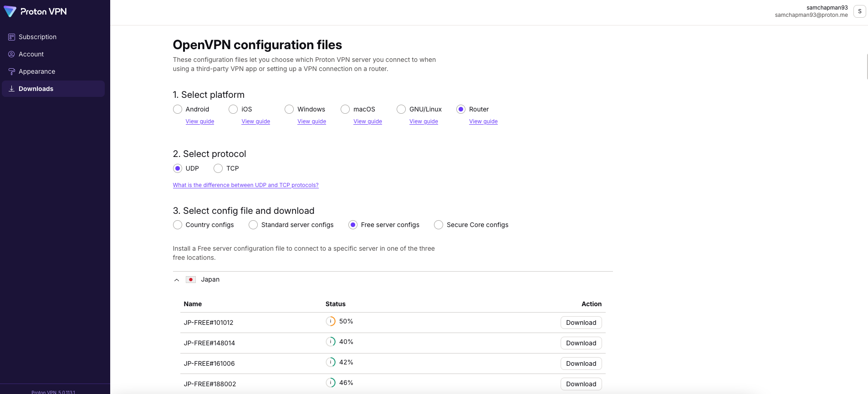Select Free server configs option
The width and height of the screenshot is (868, 394).
pos(353,225)
